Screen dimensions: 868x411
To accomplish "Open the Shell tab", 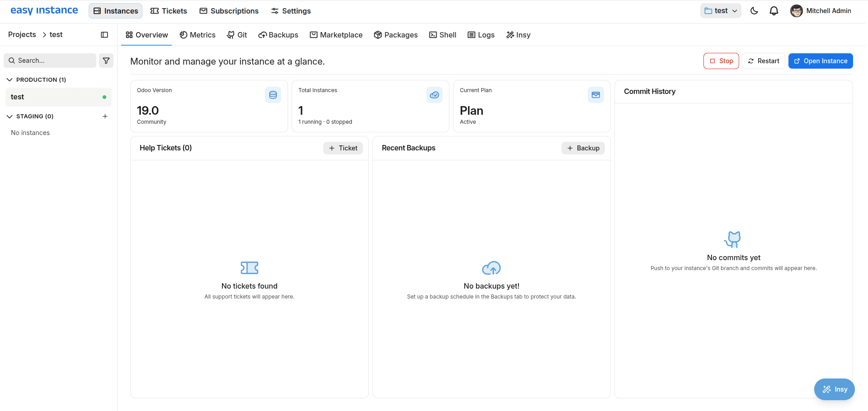I will click(443, 35).
